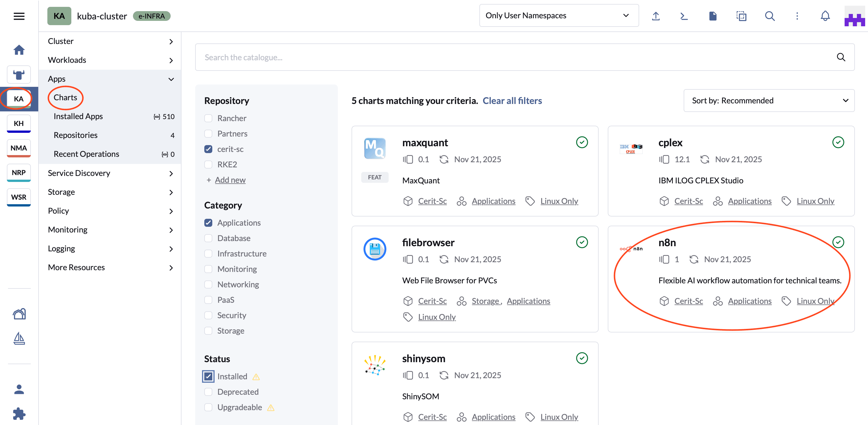Click the notifications bell icon
Viewport: 868px width, 425px height.
pyautogui.click(x=825, y=16)
